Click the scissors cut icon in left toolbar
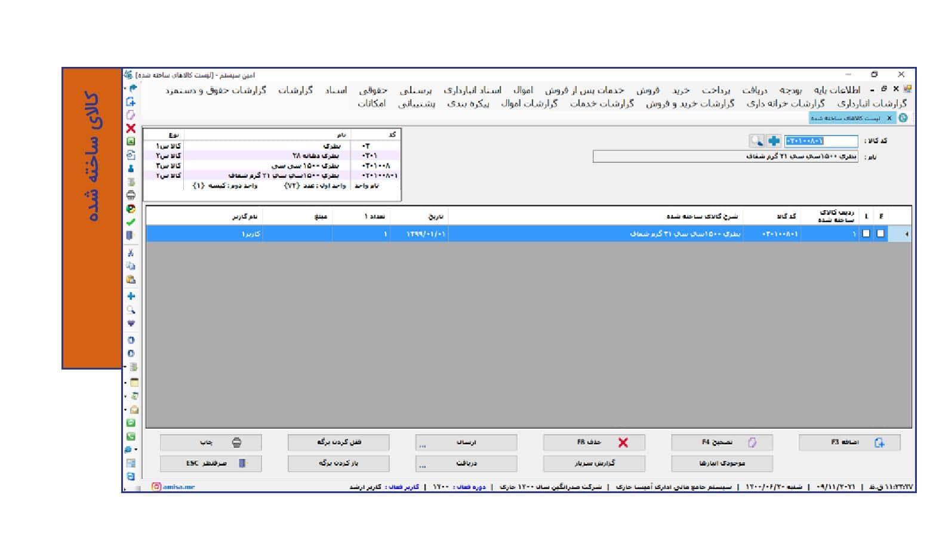The image size is (933, 560). pyautogui.click(x=131, y=253)
